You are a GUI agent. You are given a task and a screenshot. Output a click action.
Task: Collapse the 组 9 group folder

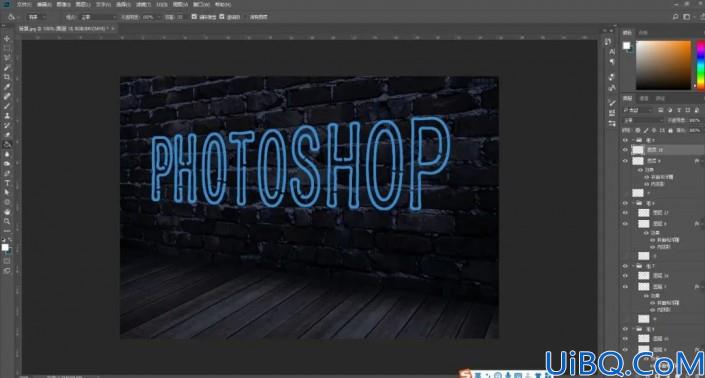633,140
